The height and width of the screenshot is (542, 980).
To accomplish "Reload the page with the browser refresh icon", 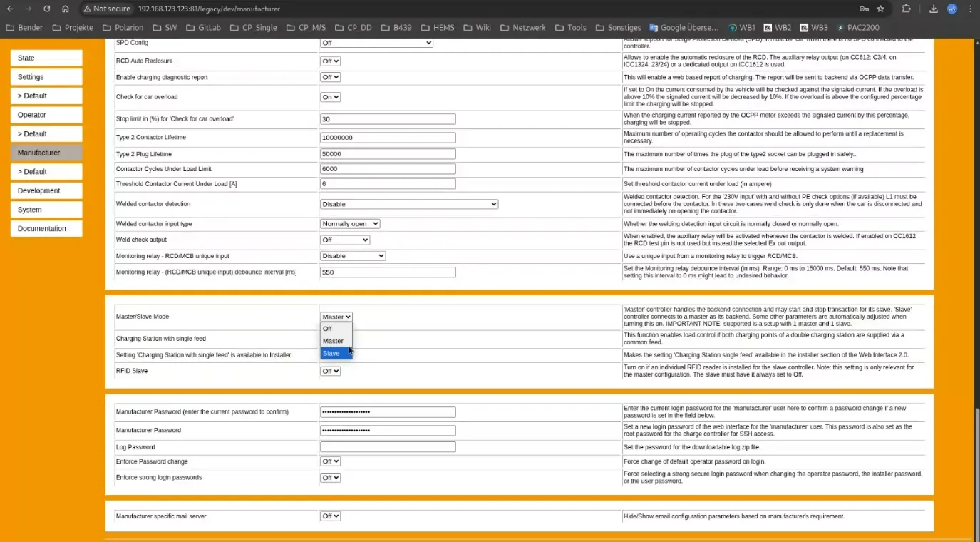I will click(x=46, y=9).
